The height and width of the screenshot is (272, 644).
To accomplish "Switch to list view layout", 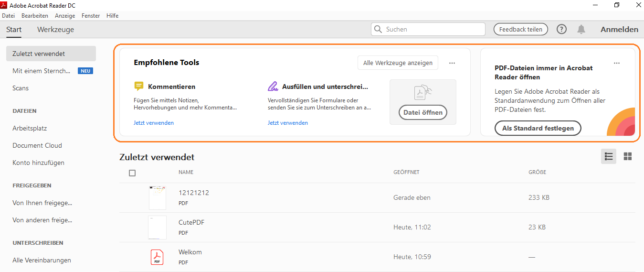I will point(609,156).
